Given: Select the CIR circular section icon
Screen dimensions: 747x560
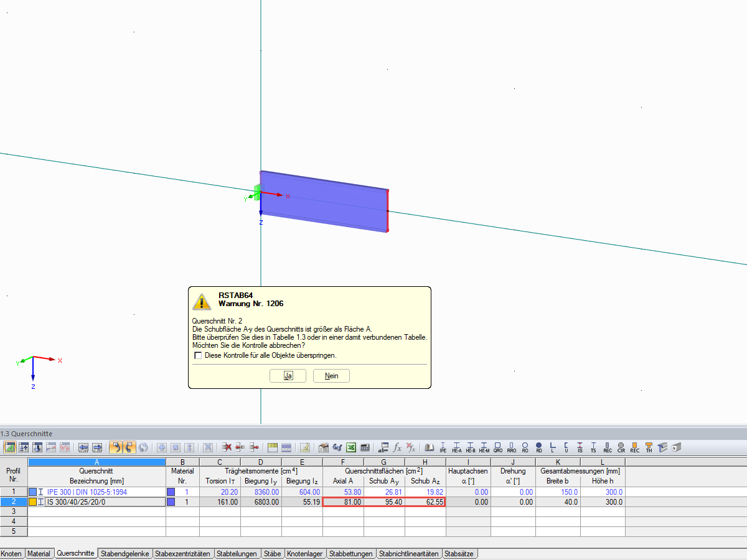Looking at the screenshot, I should (621, 447).
